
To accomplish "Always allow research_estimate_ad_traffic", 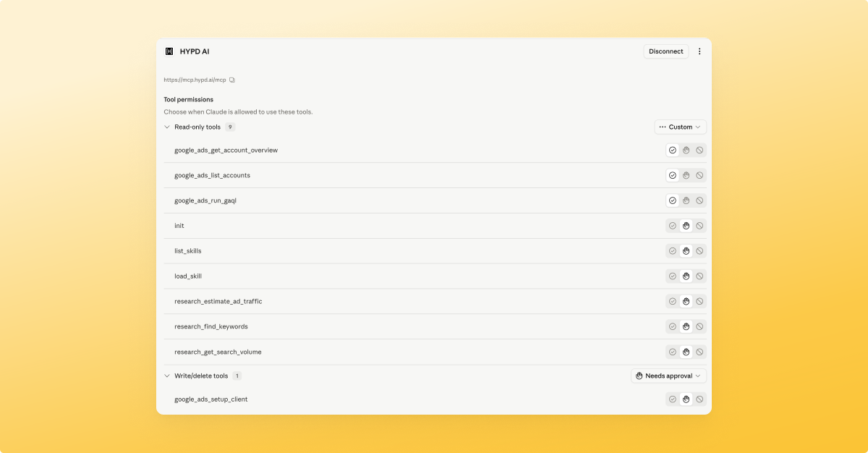I will [673, 301].
